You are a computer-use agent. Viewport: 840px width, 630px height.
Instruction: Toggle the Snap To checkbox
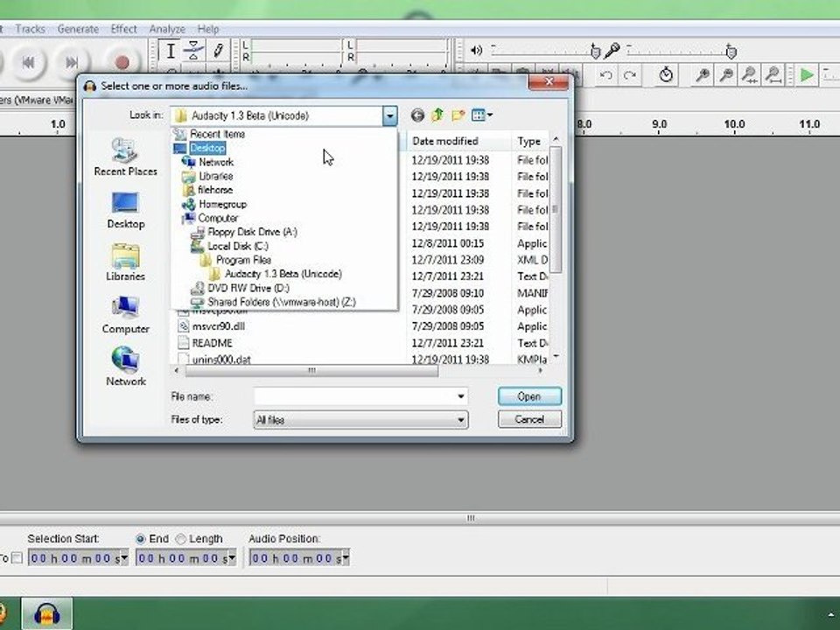tap(17, 558)
